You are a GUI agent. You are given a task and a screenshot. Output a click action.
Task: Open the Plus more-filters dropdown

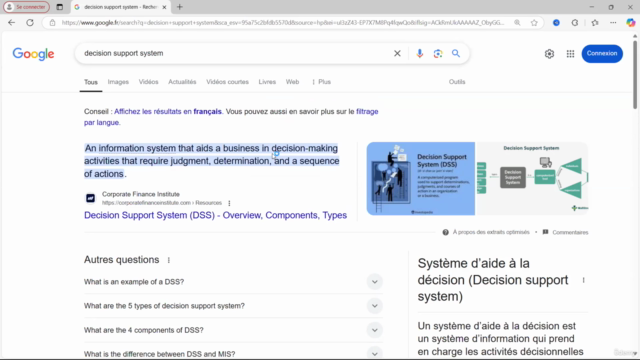click(x=321, y=82)
